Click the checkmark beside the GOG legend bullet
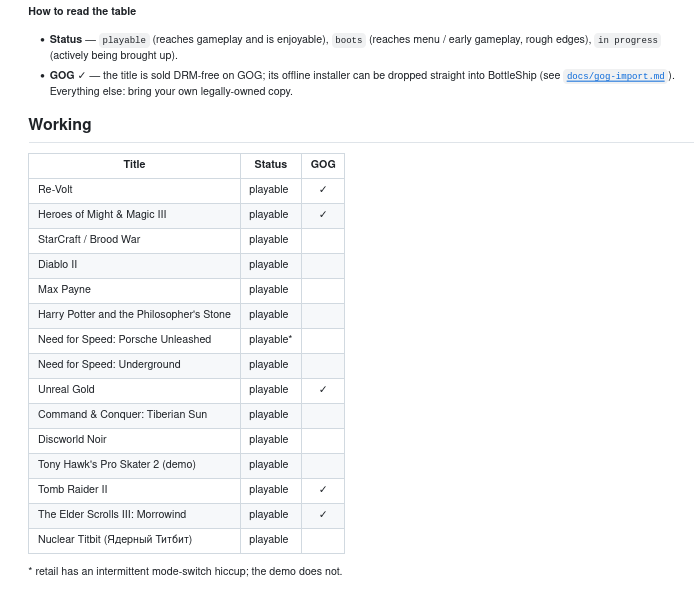 [x=81, y=76]
